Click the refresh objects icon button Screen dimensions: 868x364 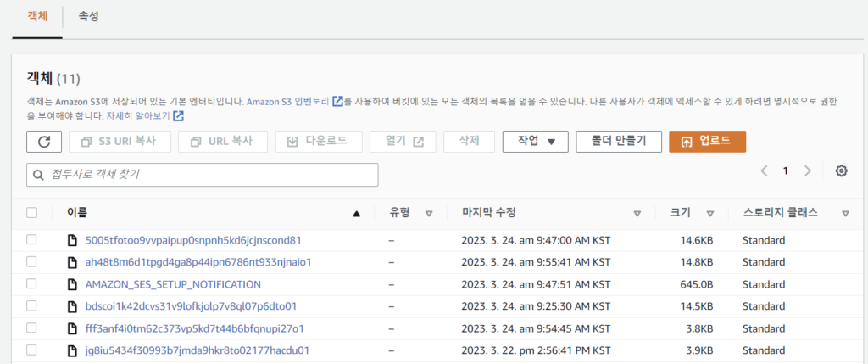coord(44,142)
